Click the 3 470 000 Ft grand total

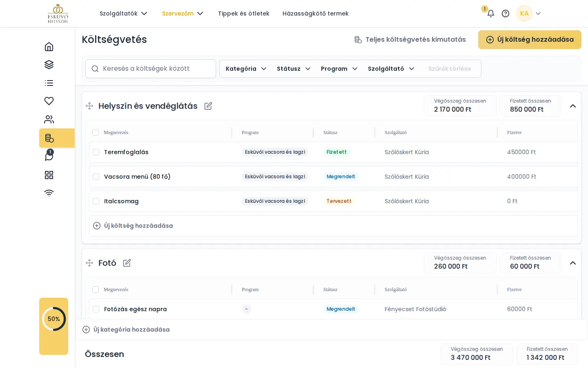coord(477,354)
